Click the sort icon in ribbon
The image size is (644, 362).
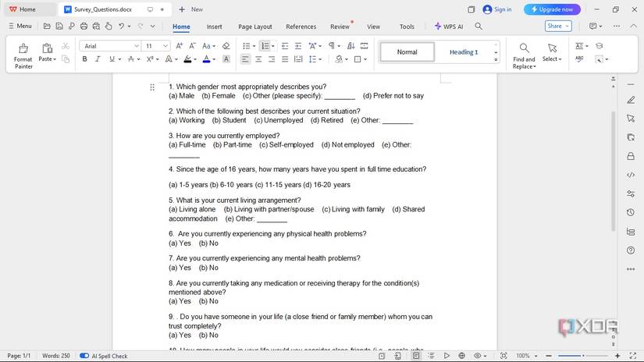[x=351, y=46]
